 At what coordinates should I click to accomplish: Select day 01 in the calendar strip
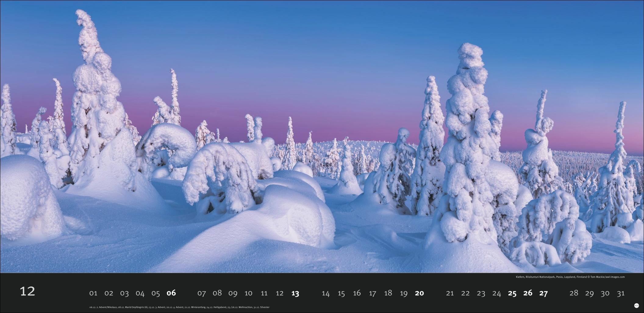coord(93,293)
